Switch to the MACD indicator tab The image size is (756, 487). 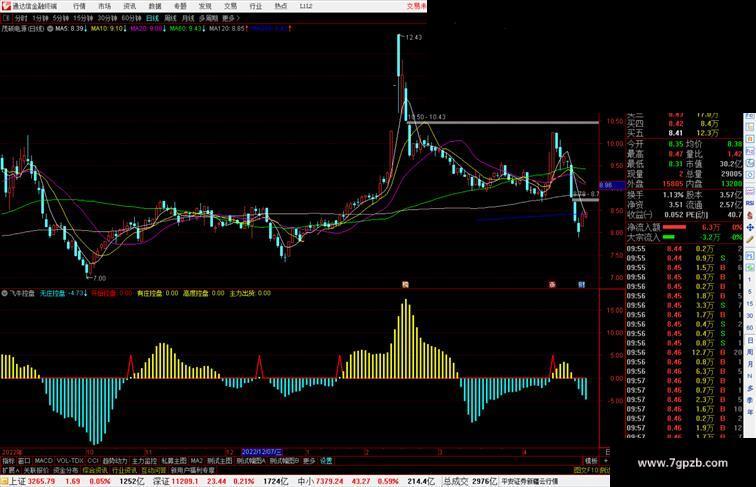(43, 461)
